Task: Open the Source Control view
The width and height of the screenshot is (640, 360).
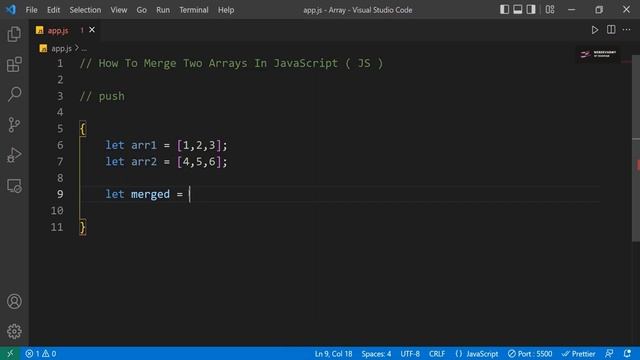Action: pyautogui.click(x=14, y=124)
